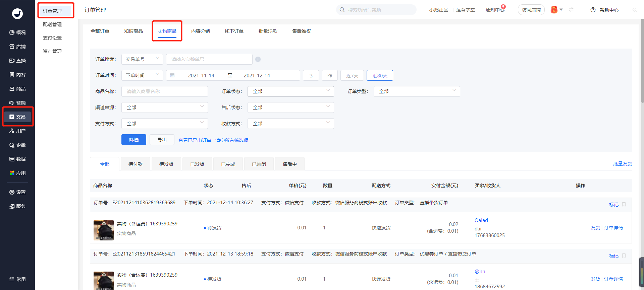Open the 企微 sidebar item
Image resolution: width=644 pixels, height=290 pixels.
17,145
